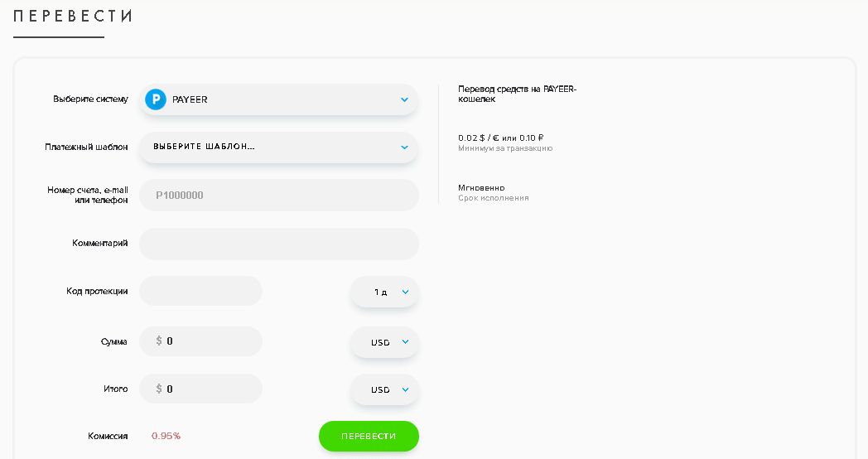The width and height of the screenshot is (868, 459).
Task: Select the PAYEER system combo box
Action: 278,99
